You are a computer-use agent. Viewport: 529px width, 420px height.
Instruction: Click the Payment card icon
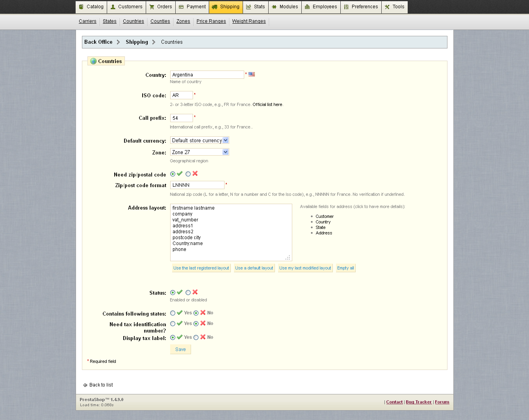181,7
